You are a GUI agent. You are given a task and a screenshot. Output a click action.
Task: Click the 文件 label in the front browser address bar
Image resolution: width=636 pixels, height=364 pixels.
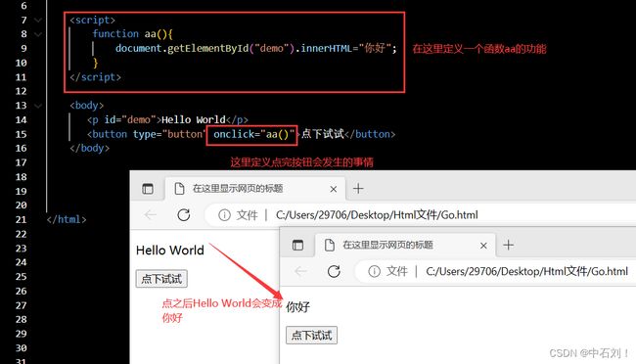(397, 271)
